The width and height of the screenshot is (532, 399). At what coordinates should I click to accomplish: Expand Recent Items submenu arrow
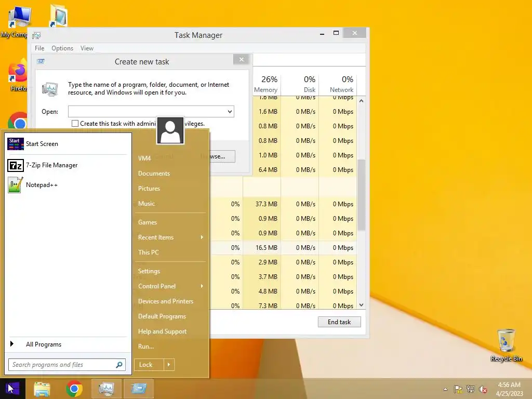pos(202,237)
